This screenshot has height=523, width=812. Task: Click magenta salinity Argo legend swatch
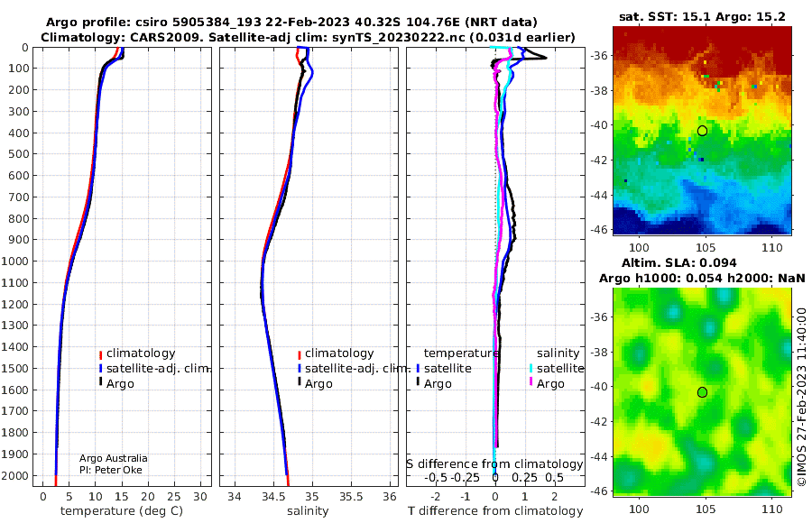coord(531,382)
